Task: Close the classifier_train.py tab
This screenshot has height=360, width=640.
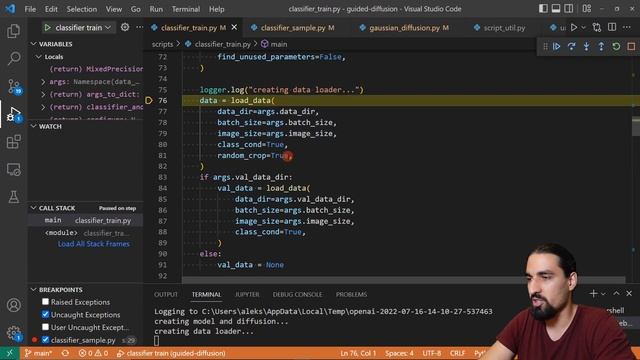Action: [234, 27]
